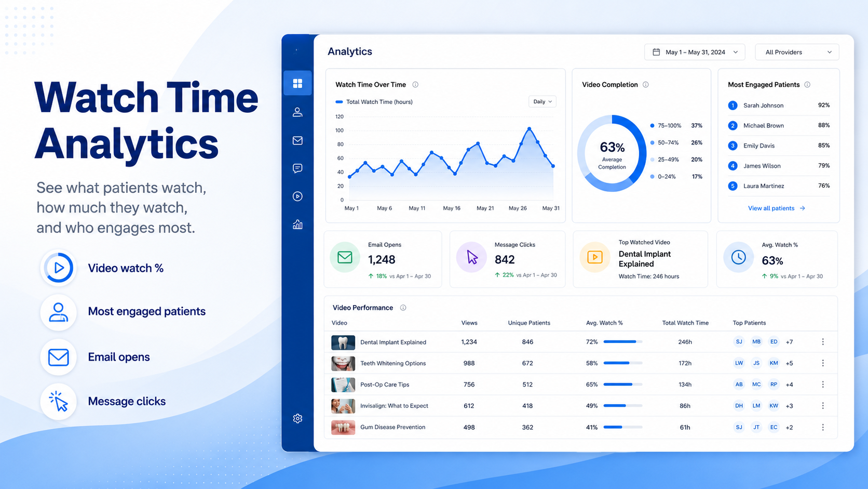Click calendar icon in date range picker

(x=656, y=52)
